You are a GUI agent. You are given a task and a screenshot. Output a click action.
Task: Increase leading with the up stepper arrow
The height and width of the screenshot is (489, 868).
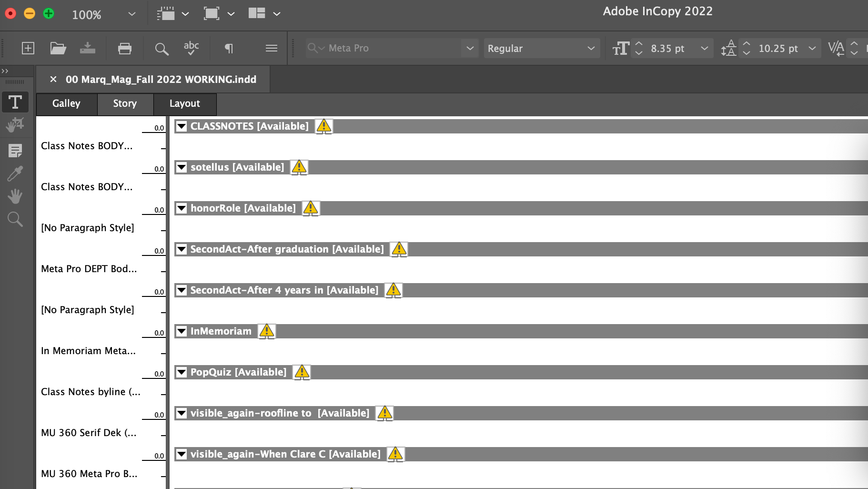tap(746, 44)
